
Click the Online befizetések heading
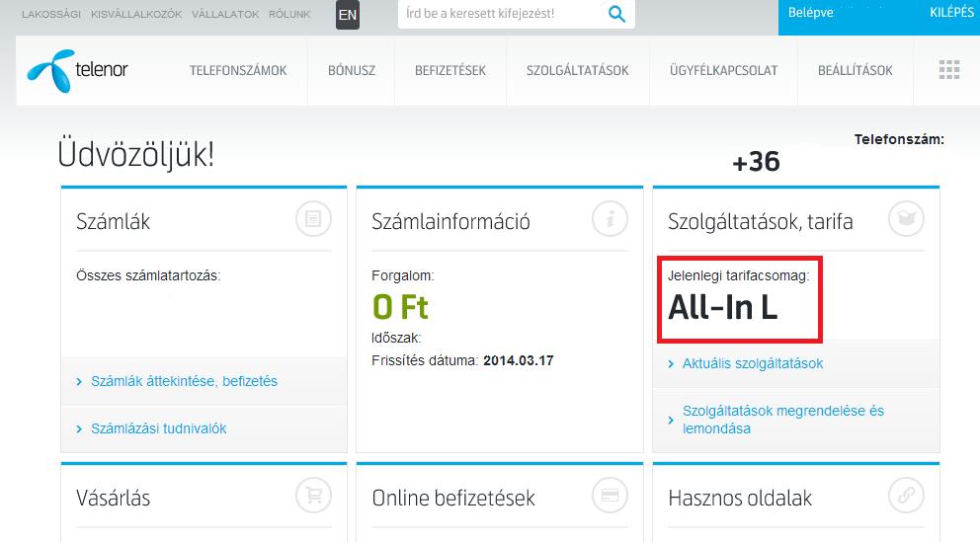[x=453, y=499]
